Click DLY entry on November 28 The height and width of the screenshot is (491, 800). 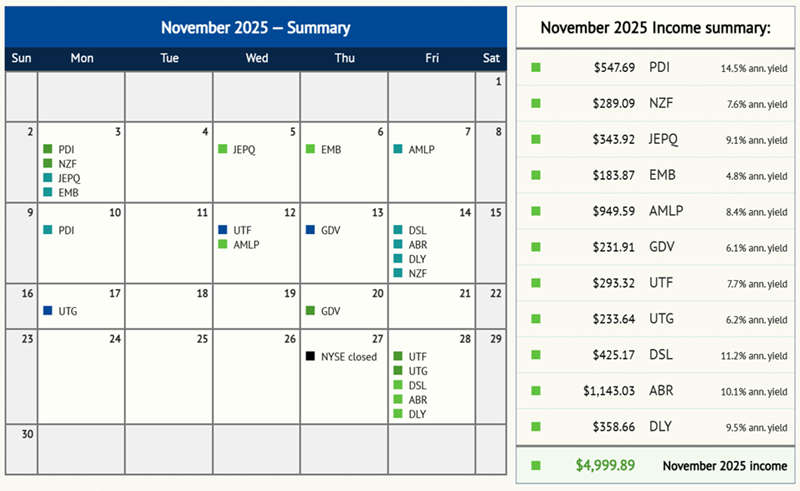coord(418,414)
